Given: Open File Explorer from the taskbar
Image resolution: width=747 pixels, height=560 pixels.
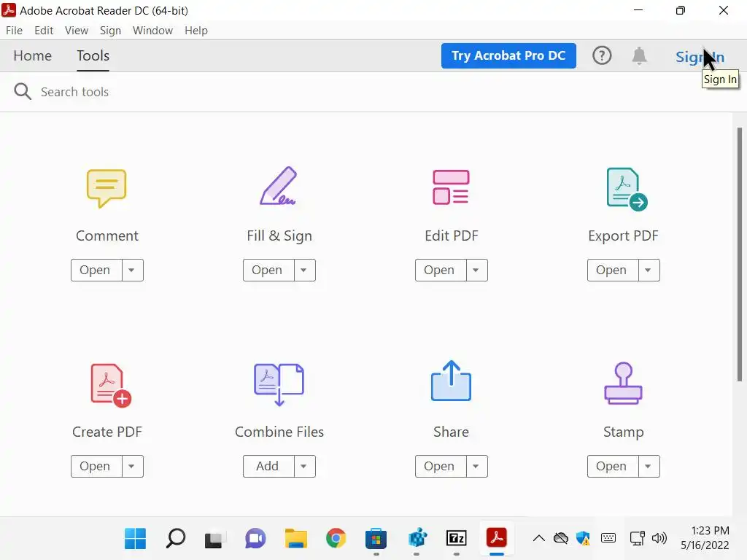Looking at the screenshot, I should pos(296,538).
